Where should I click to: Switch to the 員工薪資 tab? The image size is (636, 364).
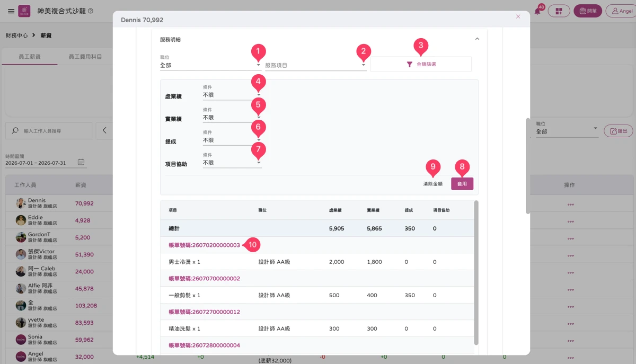(29, 57)
